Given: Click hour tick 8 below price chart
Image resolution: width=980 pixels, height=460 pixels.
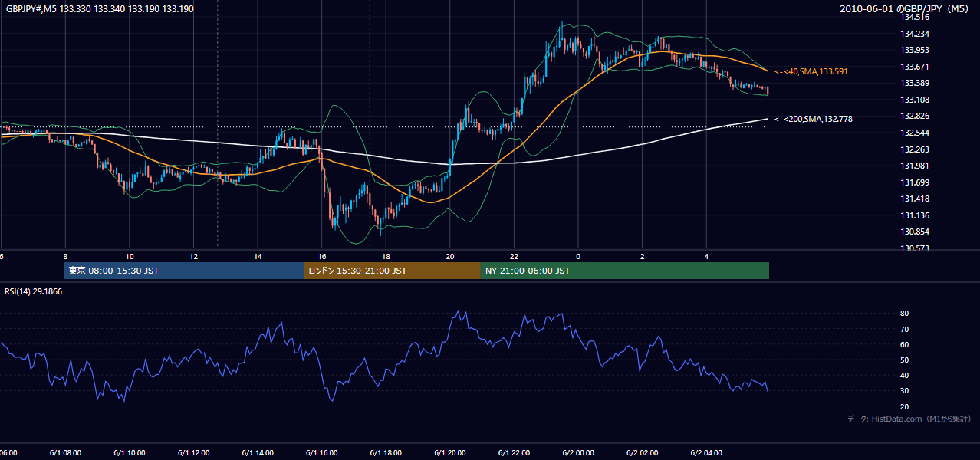Looking at the screenshot, I should pos(65,257).
